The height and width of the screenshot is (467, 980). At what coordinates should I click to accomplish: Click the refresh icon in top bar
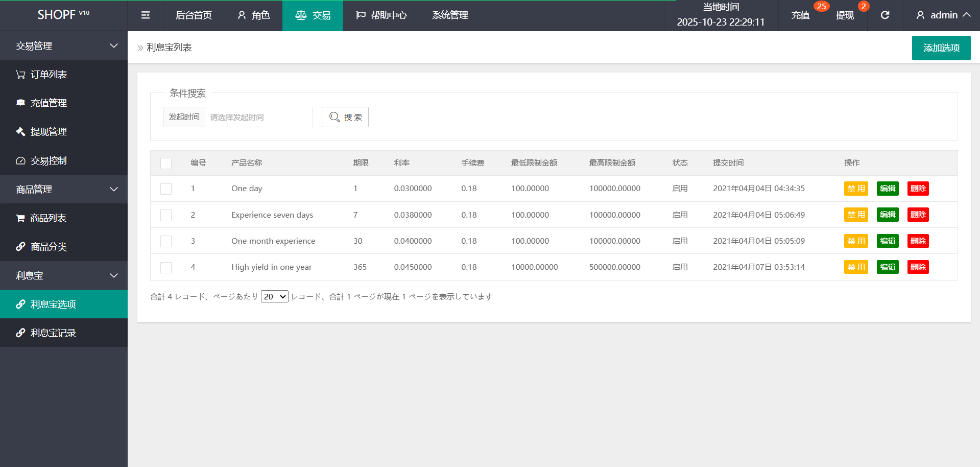click(885, 15)
